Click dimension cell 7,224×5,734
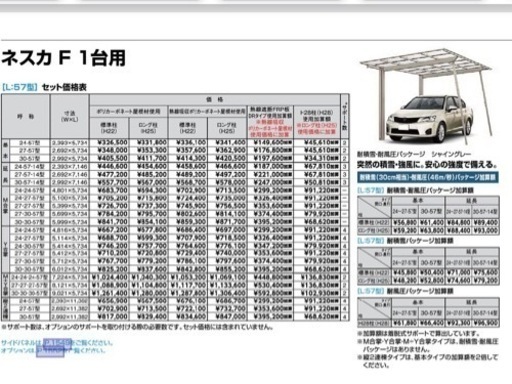Screen dimensions: 512x384 click(70, 277)
